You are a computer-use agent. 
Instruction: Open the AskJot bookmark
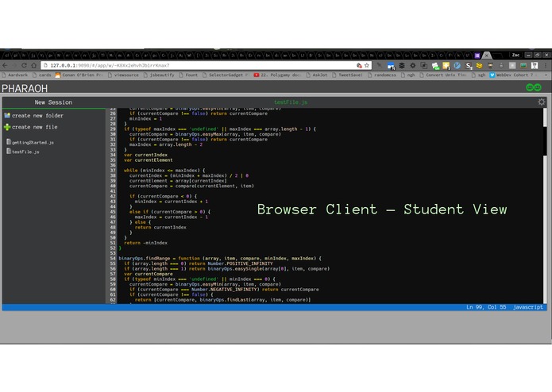click(317, 75)
